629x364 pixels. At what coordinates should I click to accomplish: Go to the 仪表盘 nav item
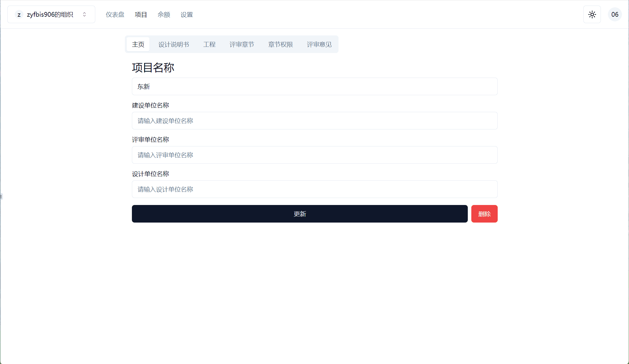(115, 15)
